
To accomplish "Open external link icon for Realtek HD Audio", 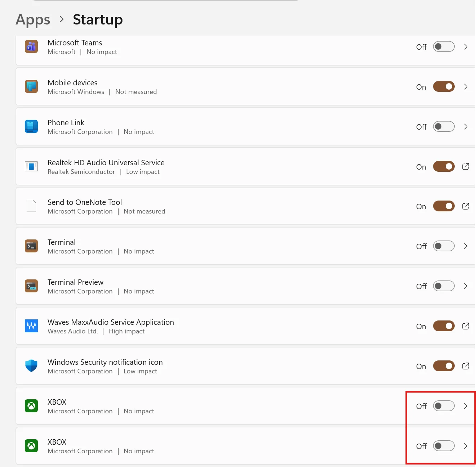I will coord(466,167).
